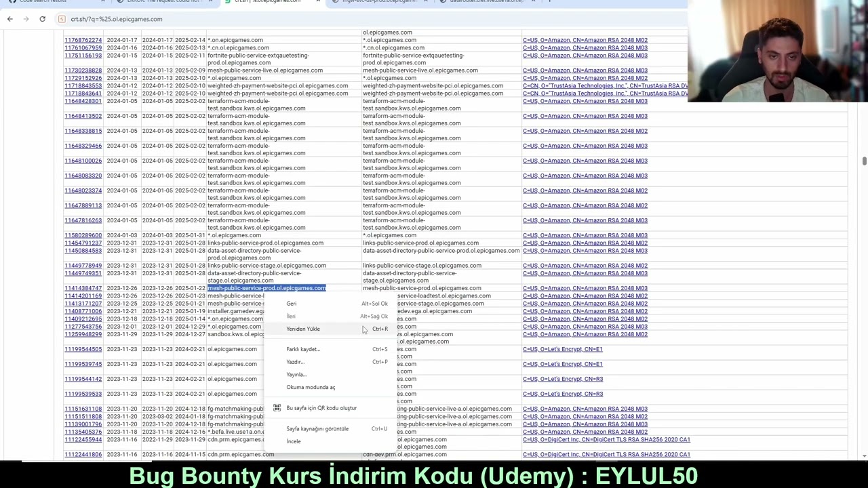Open certificate ID 11449778949
This screenshot has width=868, height=488.
[83, 266]
